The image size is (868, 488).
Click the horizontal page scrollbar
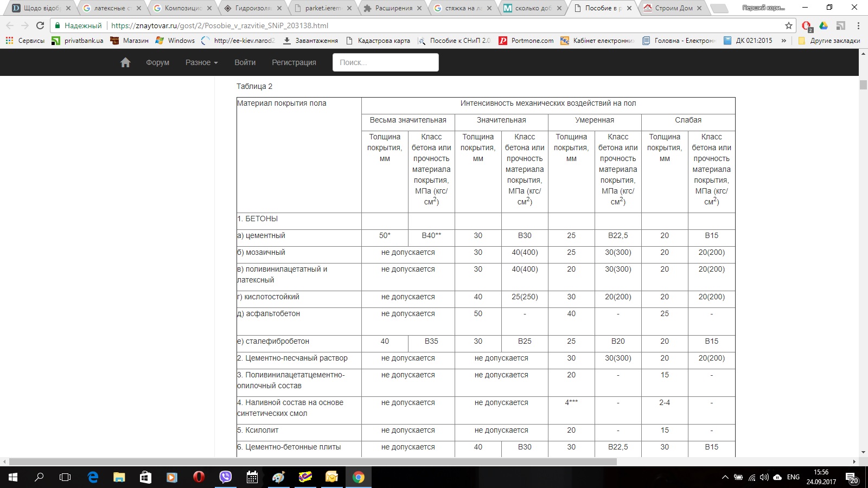312,462
